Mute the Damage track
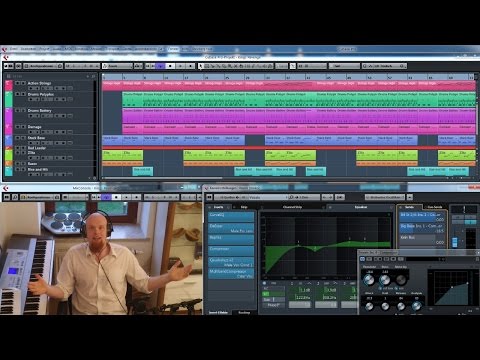This screenshot has height=360, width=480. 17,127
